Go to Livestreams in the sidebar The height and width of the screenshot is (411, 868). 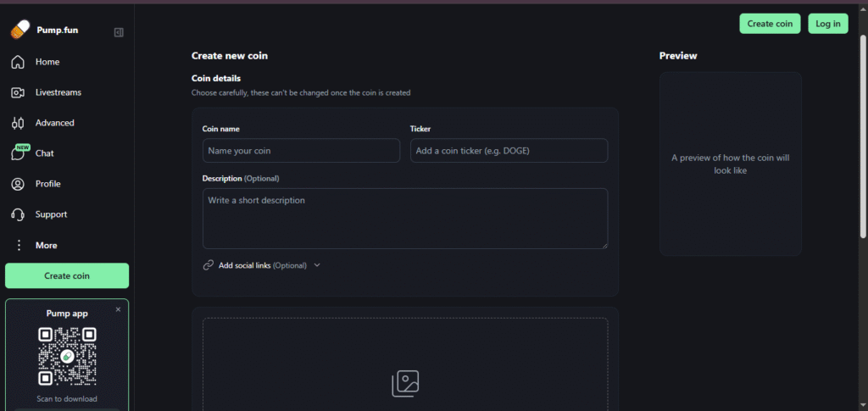coord(58,92)
